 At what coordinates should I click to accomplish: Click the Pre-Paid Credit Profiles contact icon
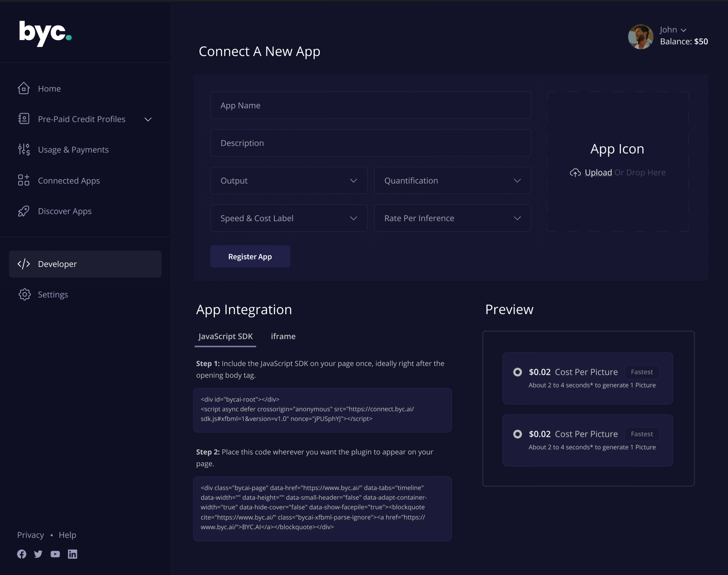click(24, 118)
